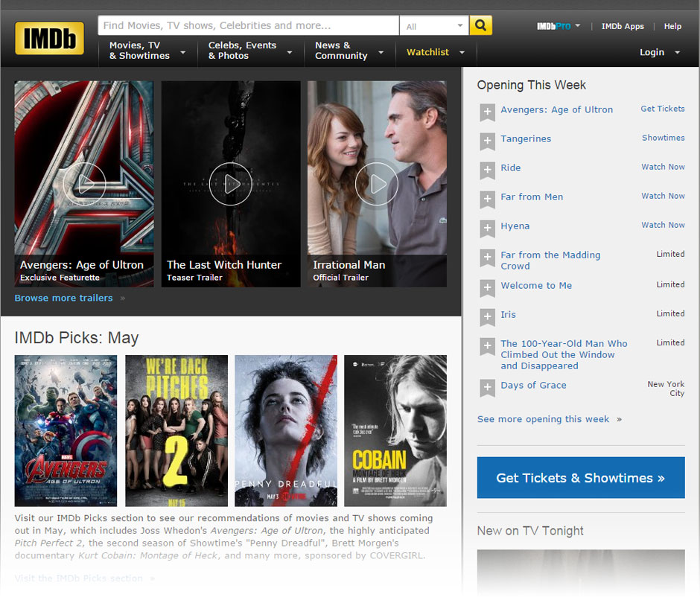This screenshot has height=603, width=700.
Task: Add Tangerines to watchlist via plus icon
Action: (x=487, y=141)
